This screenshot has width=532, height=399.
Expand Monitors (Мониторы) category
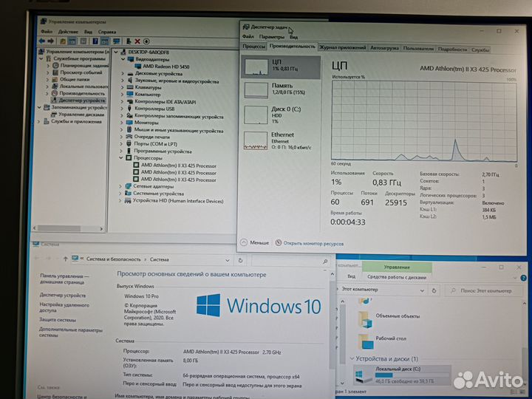pyautogui.click(x=122, y=123)
